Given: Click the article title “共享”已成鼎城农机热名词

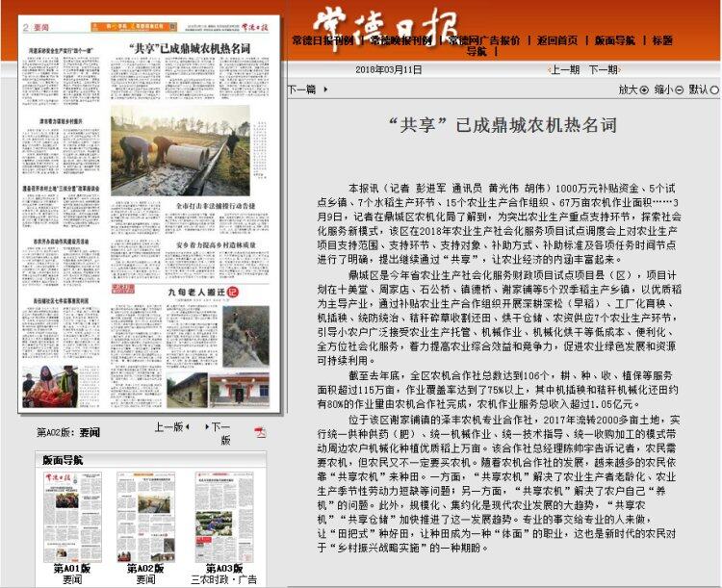Looking at the screenshot, I should tap(503, 125).
